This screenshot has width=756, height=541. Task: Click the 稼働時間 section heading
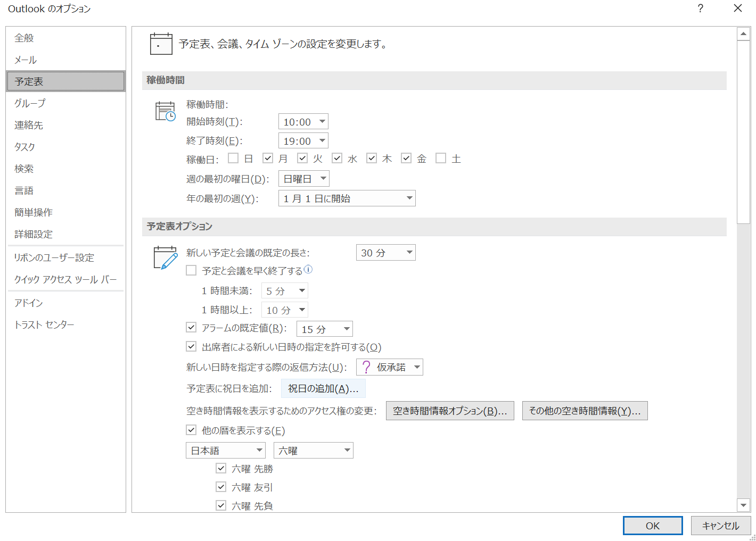click(166, 80)
